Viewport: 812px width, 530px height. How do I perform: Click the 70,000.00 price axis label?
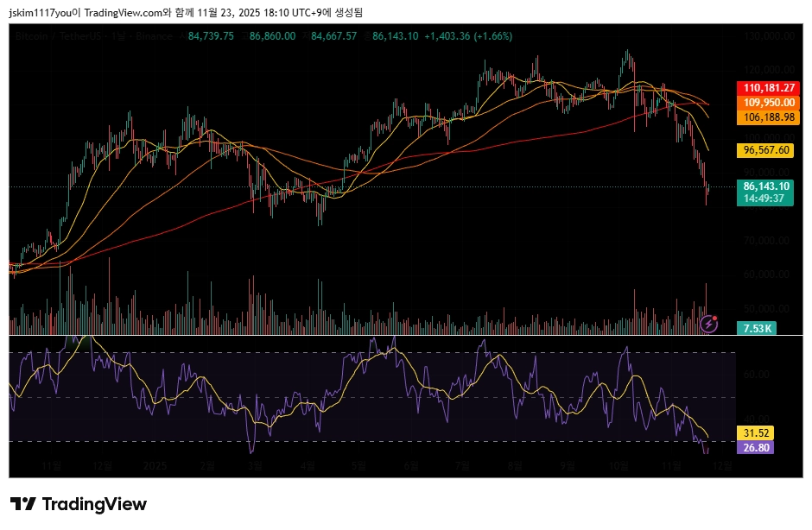[x=766, y=241]
